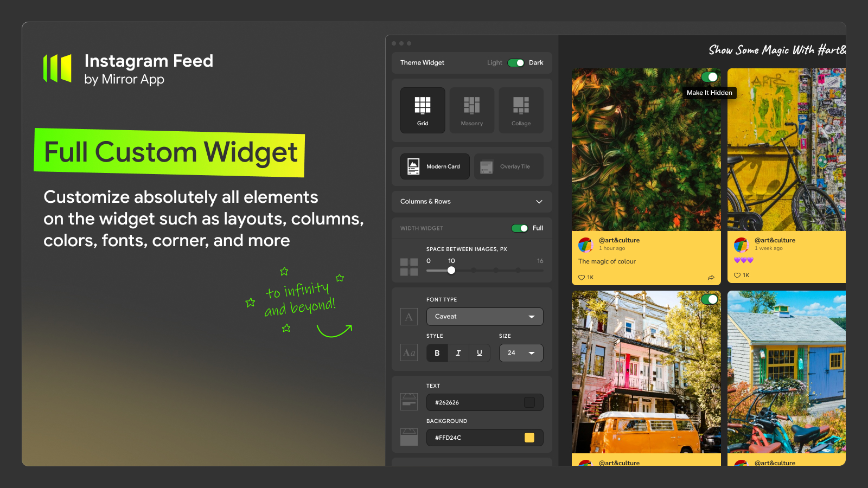This screenshot has height=488, width=868.
Task: Open the fern leaves photo
Action: [646, 150]
